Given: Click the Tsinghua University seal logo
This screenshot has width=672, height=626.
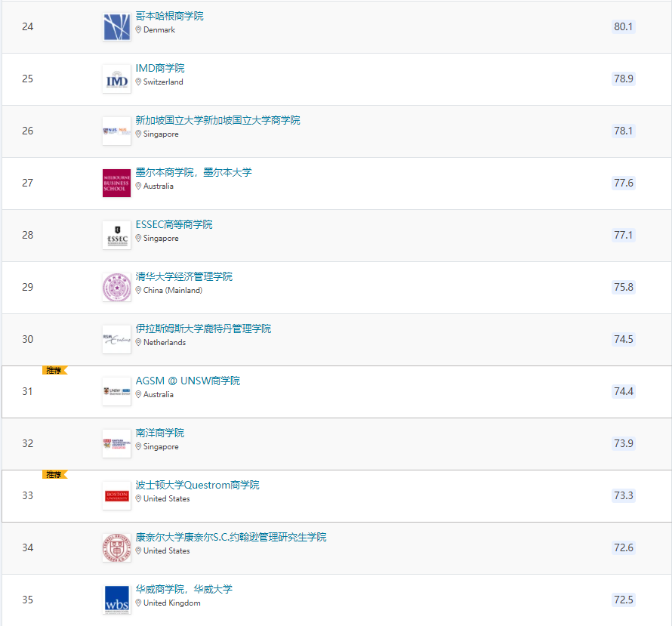Looking at the screenshot, I should pos(116,288).
